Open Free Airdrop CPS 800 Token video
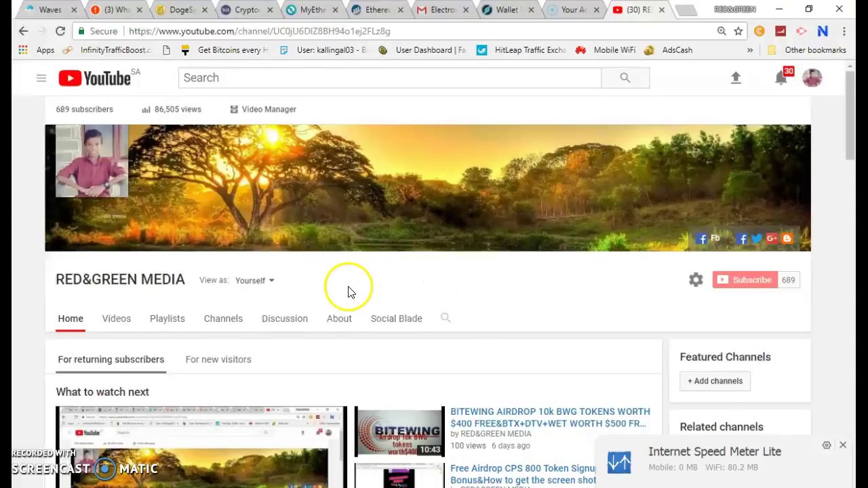This screenshot has width=868, height=488. [523, 474]
